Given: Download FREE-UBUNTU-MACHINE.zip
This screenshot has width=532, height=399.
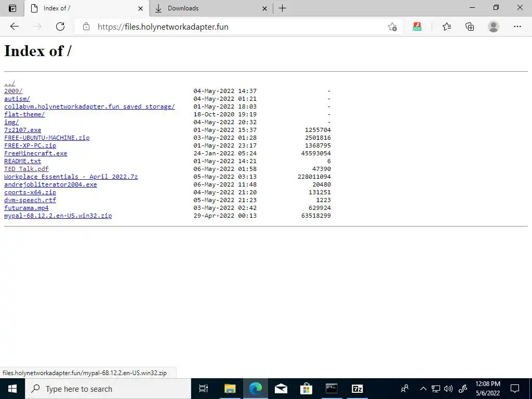Looking at the screenshot, I should tap(47, 138).
